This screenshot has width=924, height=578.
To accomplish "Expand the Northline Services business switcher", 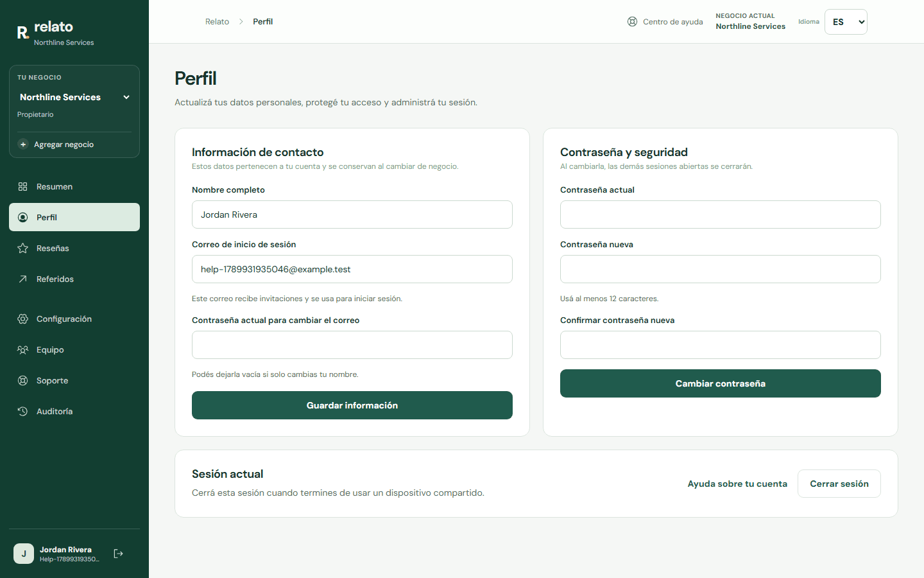I will (74, 97).
